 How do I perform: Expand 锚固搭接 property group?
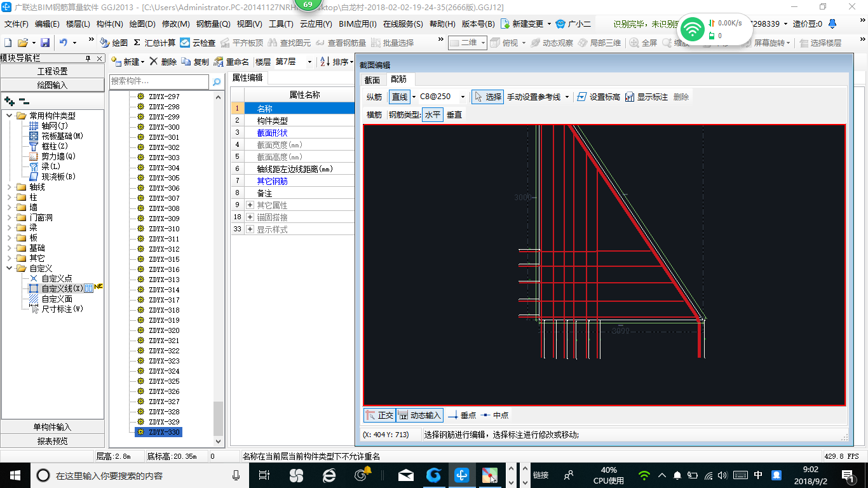250,217
